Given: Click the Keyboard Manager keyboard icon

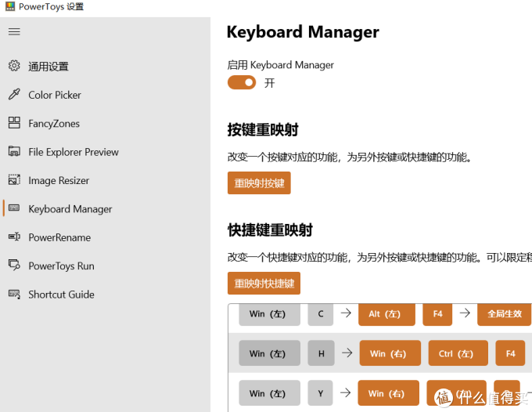Looking at the screenshot, I should point(14,208).
